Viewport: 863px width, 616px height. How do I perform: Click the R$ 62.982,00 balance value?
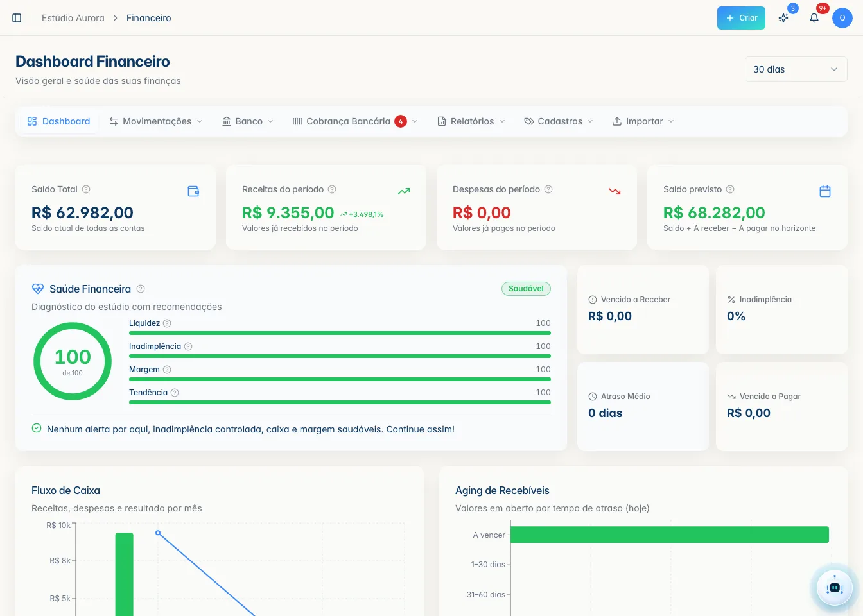pos(83,212)
